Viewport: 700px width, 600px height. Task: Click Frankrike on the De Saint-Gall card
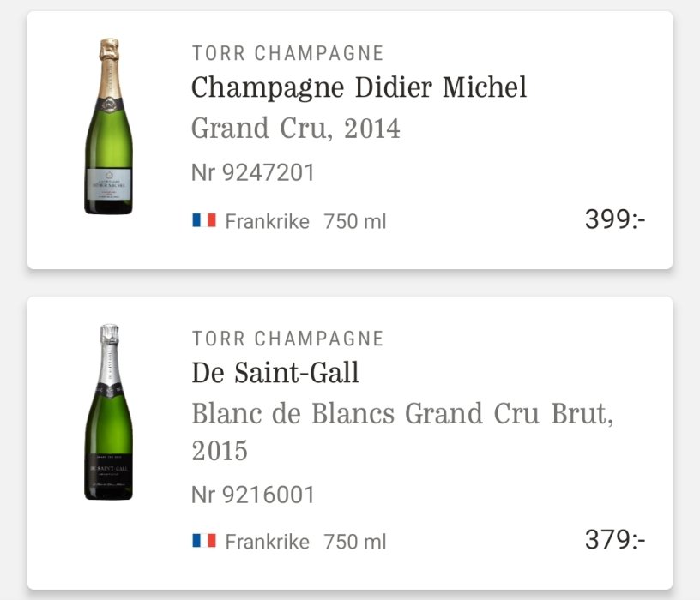[267, 542]
